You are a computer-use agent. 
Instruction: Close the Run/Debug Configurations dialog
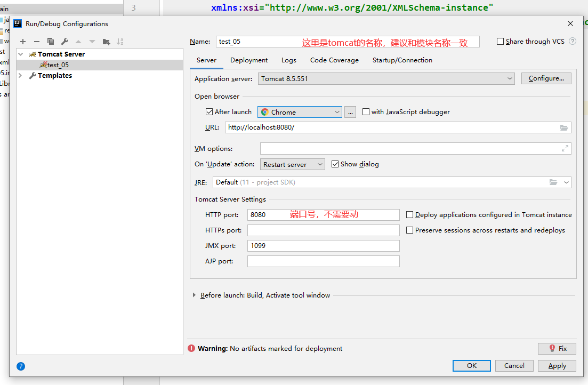pyautogui.click(x=570, y=23)
